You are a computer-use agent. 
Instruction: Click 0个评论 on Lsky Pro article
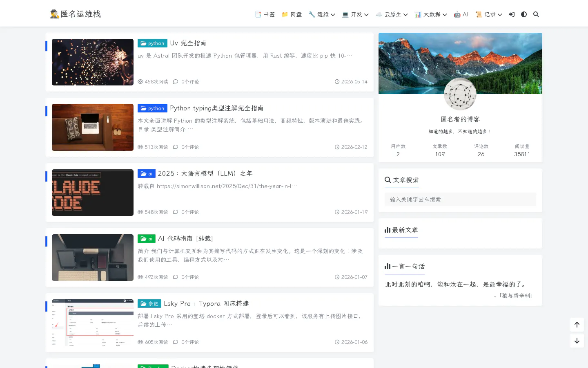click(186, 342)
